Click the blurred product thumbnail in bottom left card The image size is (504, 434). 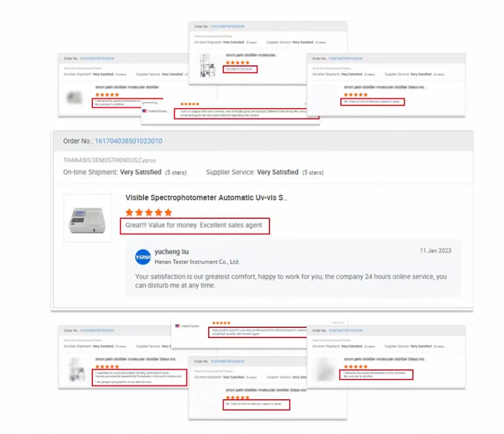pyautogui.click(x=77, y=369)
